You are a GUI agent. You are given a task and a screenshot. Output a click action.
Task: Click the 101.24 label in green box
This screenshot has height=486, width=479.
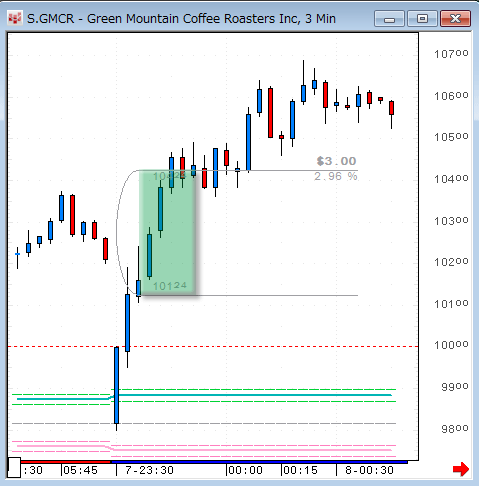click(170, 286)
